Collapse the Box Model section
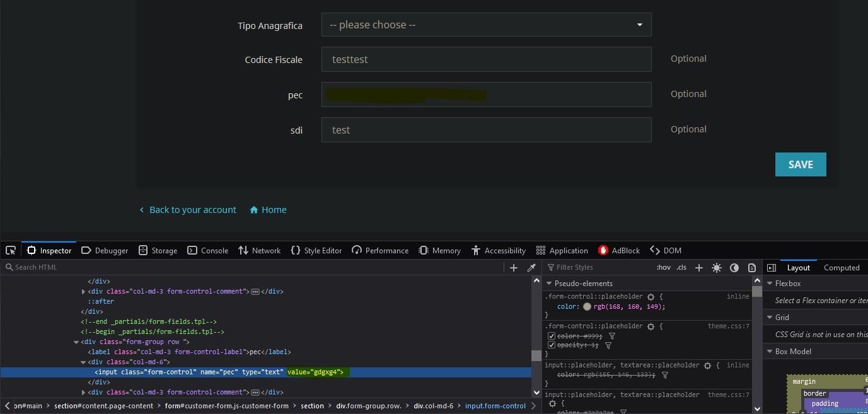This screenshot has width=868, height=414. coord(770,352)
